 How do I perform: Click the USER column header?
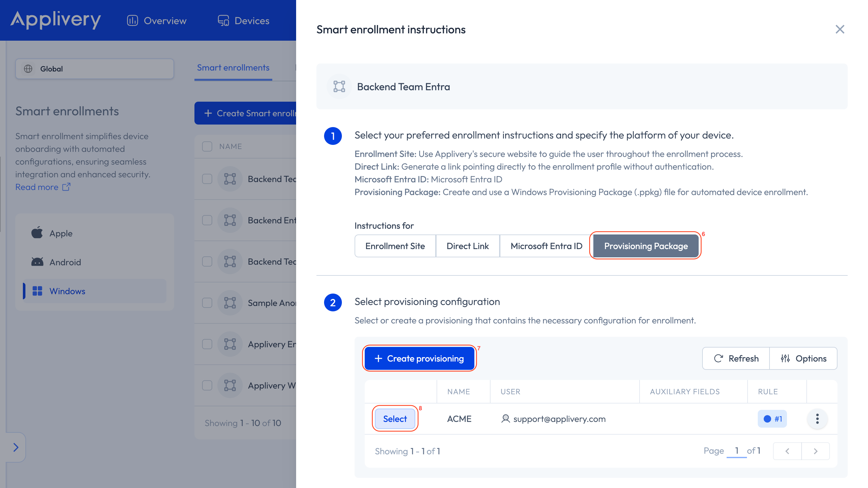click(x=510, y=392)
